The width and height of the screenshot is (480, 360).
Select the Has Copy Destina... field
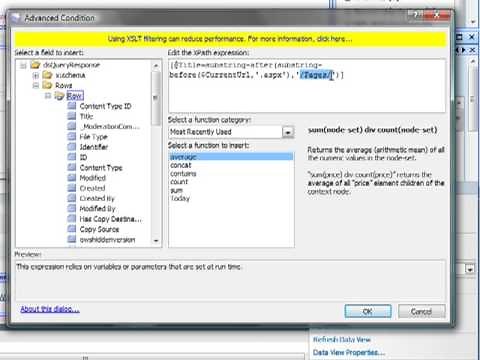tap(110, 219)
